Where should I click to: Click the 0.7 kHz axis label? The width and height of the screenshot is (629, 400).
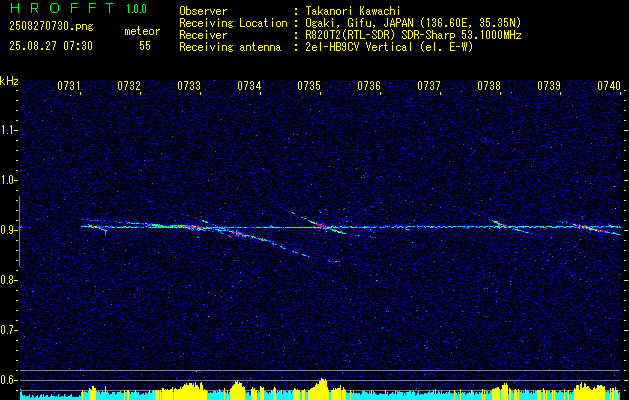[x=8, y=330]
